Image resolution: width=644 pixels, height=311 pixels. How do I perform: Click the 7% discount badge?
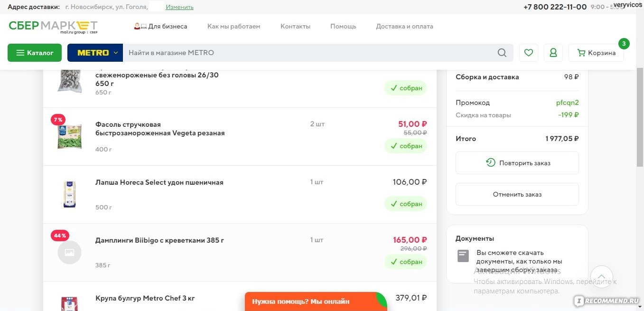point(58,120)
